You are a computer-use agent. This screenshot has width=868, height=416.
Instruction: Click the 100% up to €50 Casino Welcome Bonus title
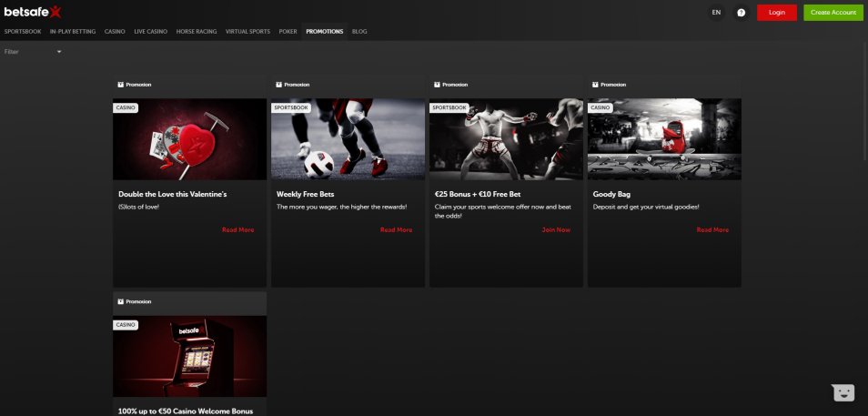click(x=186, y=411)
